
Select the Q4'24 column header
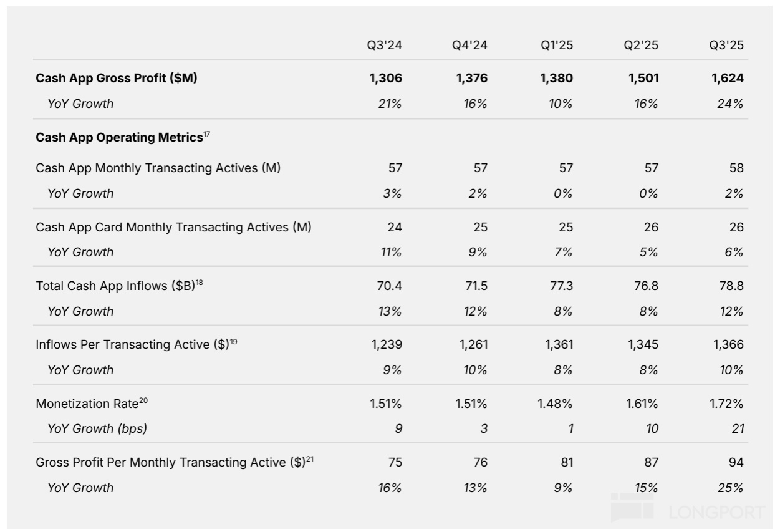tap(469, 45)
